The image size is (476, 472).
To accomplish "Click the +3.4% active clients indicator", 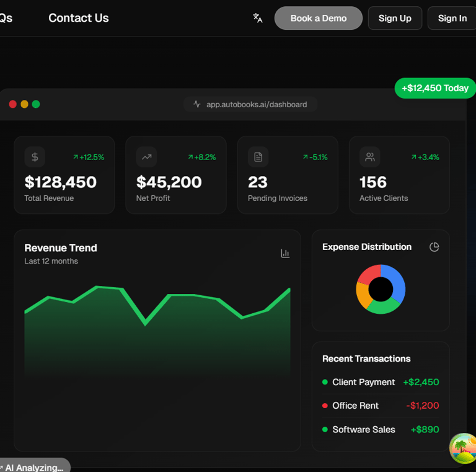I will point(425,157).
